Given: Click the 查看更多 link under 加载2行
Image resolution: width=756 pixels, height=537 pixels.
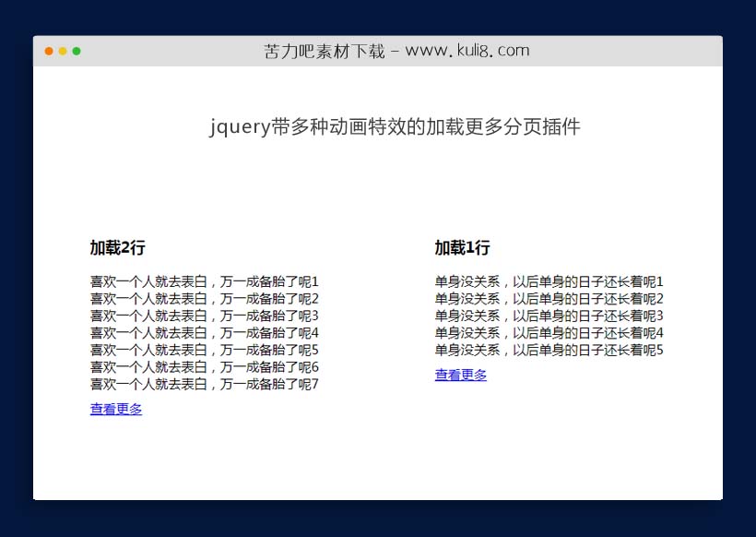Looking at the screenshot, I should pyautogui.click(x=115, y=409).
